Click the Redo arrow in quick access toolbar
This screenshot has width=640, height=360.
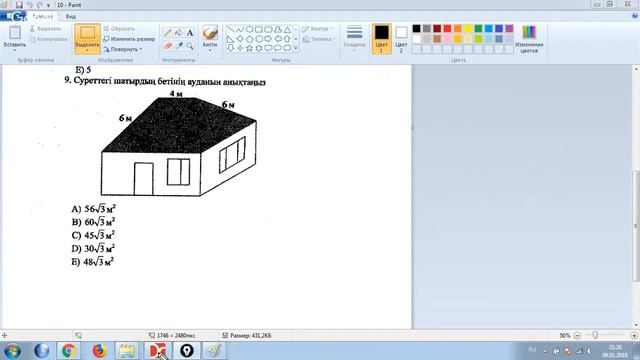click(39, 5)
